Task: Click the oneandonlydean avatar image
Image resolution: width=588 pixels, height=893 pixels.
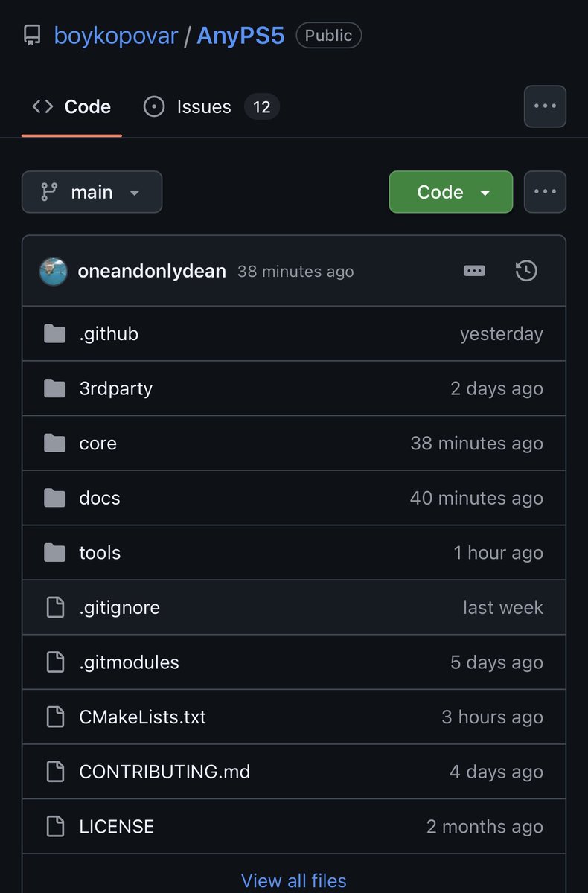Action: click(x=54, y=272)
